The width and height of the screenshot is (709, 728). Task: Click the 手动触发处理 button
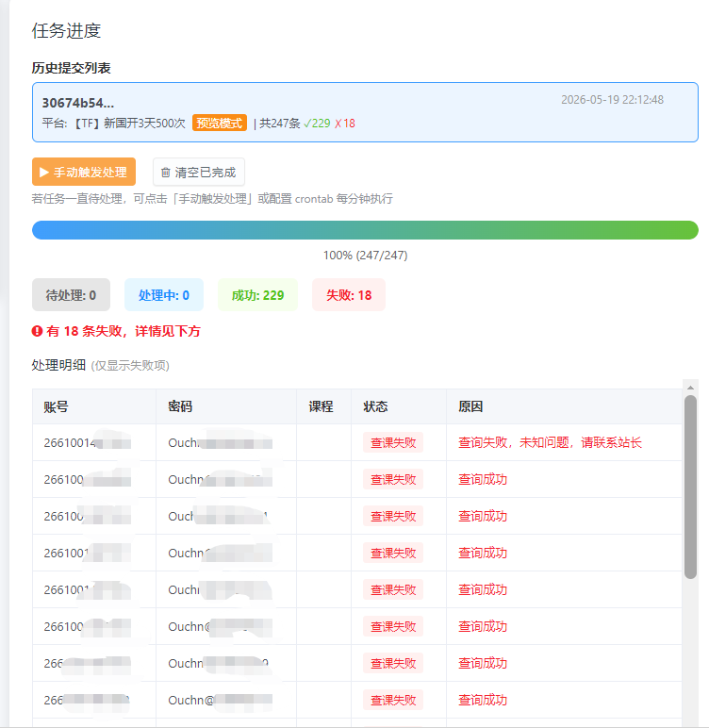pyautogui.click(x=84, y=172)
